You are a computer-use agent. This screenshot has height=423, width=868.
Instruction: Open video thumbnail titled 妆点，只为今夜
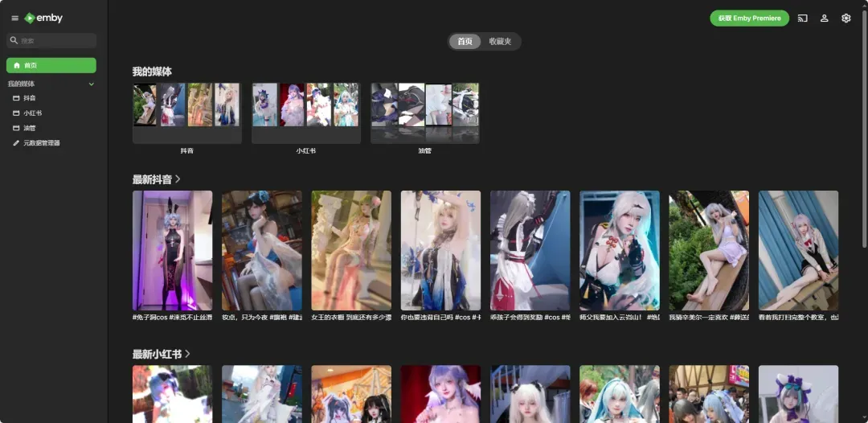point(262,250)
